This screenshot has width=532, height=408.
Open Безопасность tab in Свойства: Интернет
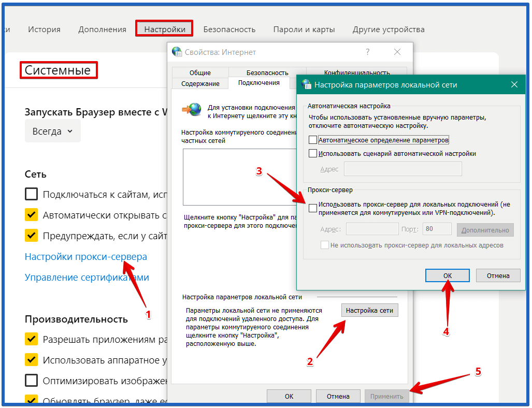[x=267, y=72]
